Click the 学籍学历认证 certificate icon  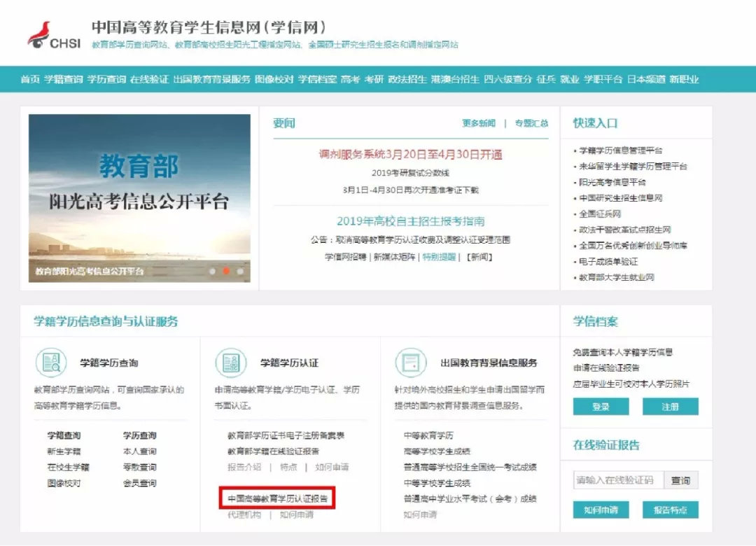231,363
